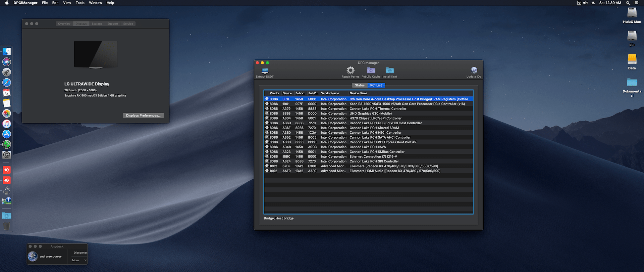Open the View menu
This screenshot has width=644, height=272.
tap(67, 3)
